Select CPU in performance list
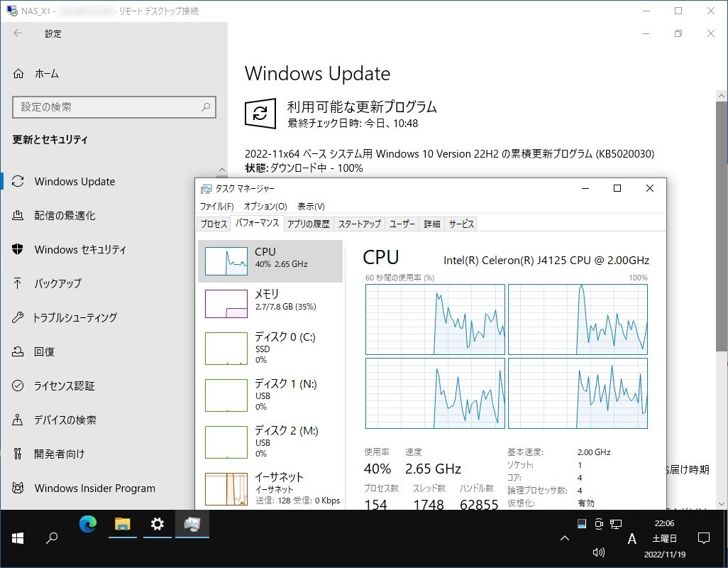The width and height of the screenshot is (728, 568). point(270,261)
